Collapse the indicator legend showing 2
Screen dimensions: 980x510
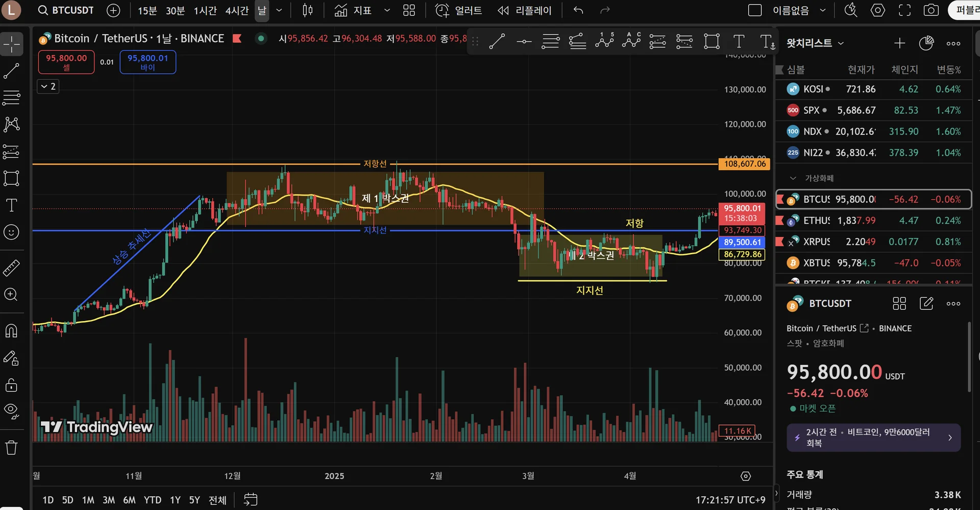pos(48,86)
